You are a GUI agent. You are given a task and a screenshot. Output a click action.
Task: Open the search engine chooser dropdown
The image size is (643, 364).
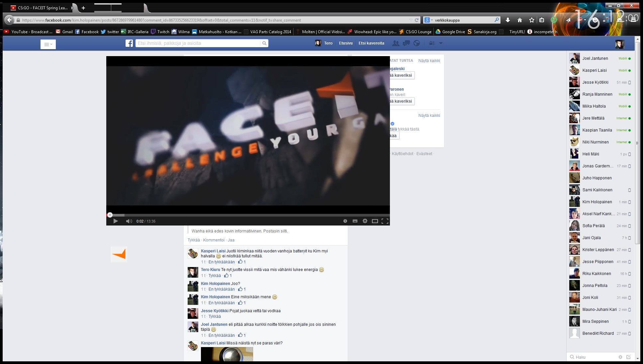[428, 20]
